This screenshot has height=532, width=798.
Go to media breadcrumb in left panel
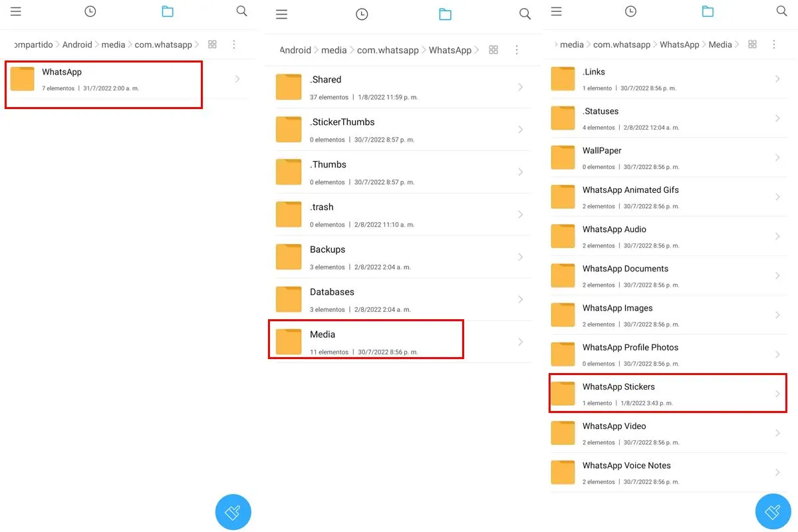[113, 45]
